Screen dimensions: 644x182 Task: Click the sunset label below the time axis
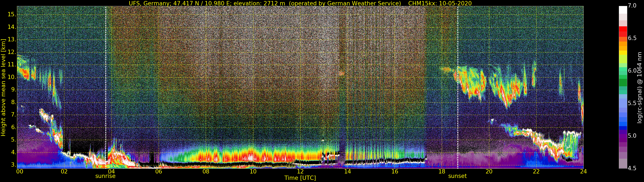pyautogui.click(x=457, y=176)
